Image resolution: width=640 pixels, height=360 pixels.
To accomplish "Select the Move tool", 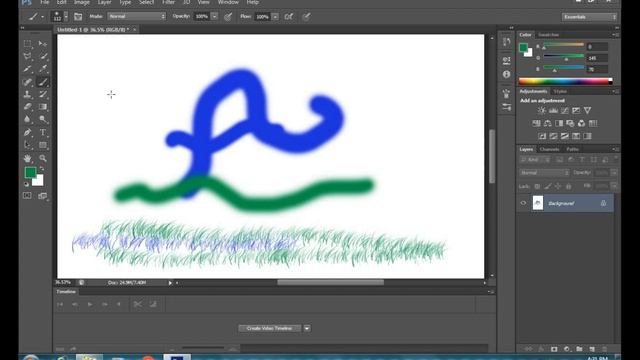I will point(42,43).
